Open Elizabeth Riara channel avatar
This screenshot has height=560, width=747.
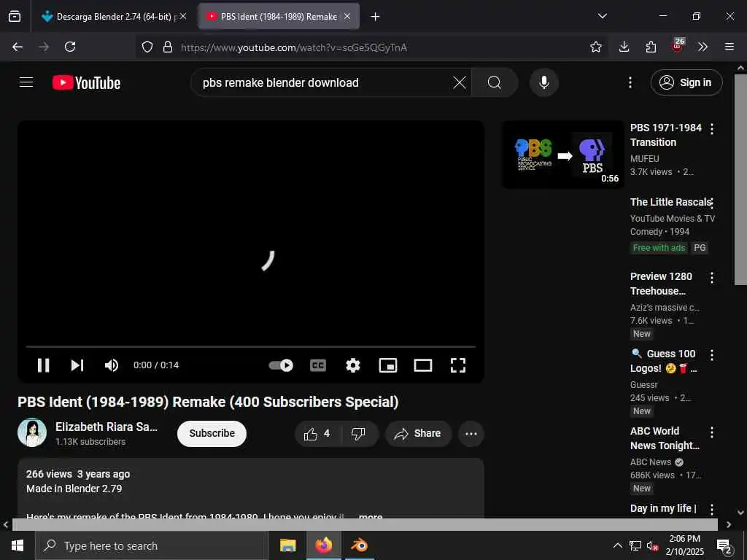coord(32,433)
